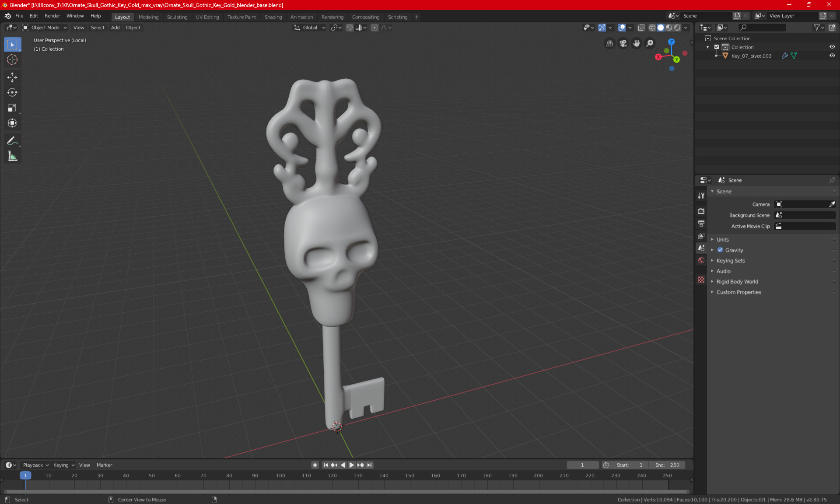This screenshot has width=840, height=504.
Task: Toggle camera view in viewport
Action: 623,43
